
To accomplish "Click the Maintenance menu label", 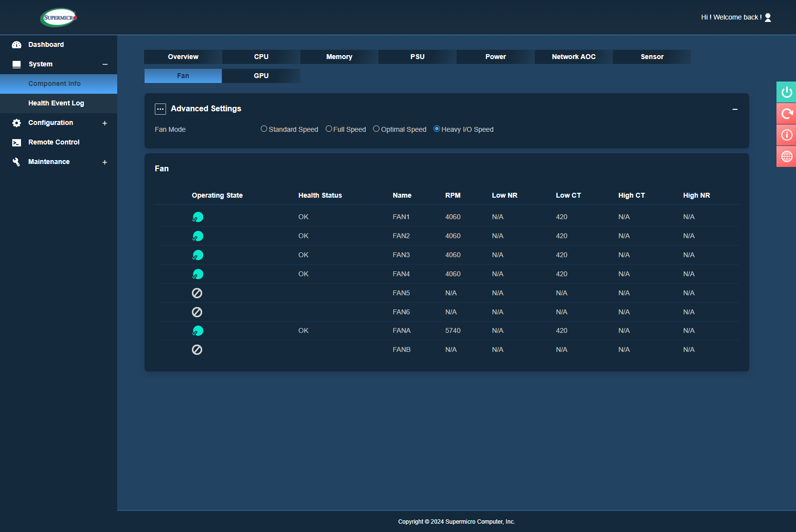I will tap(49, 162).
